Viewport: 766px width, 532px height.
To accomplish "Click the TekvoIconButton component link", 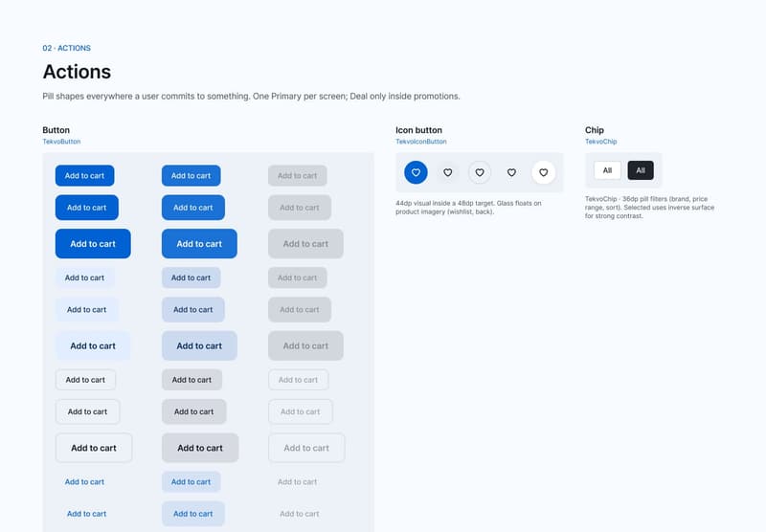I will (421, 142).
